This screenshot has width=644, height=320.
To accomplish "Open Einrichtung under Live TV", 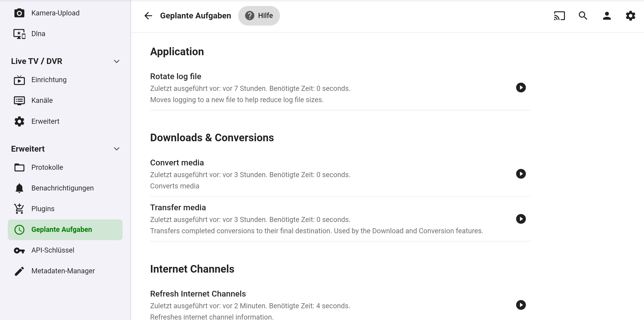I will [65, 80].
